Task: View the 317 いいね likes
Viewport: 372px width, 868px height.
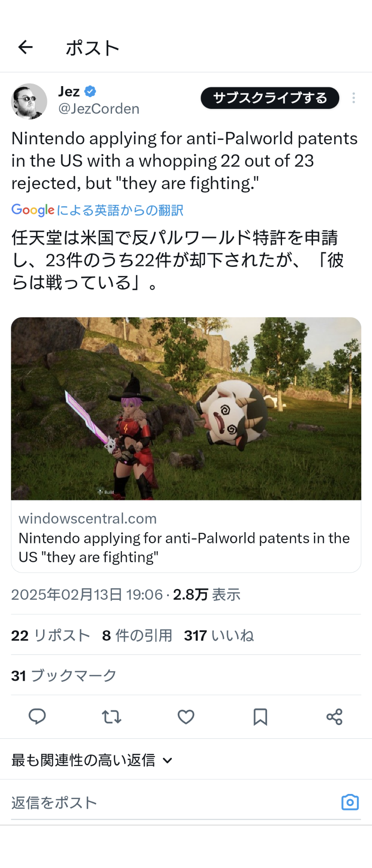Action: tap(219, 635)
